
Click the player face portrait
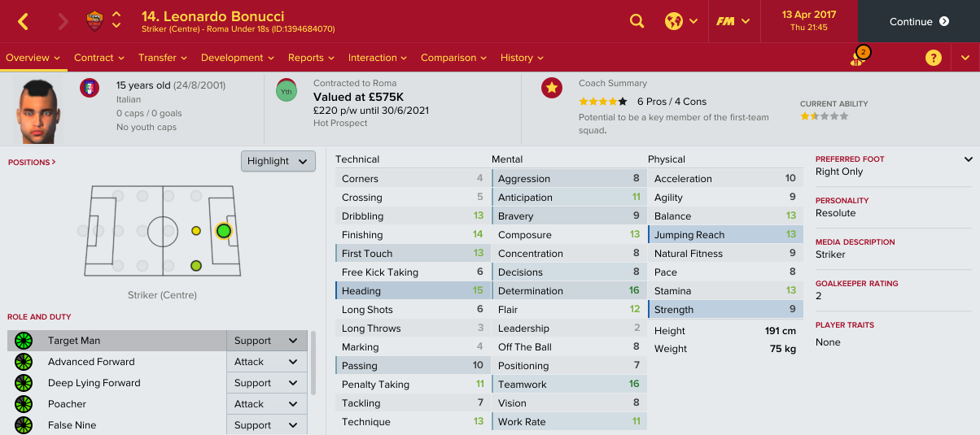click(39, 110)
